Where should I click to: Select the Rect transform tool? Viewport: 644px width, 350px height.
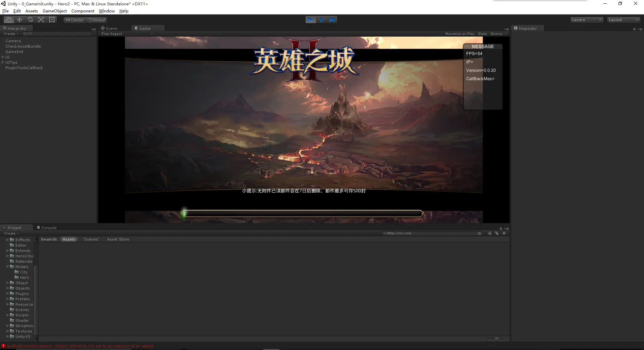click(52, 20)
